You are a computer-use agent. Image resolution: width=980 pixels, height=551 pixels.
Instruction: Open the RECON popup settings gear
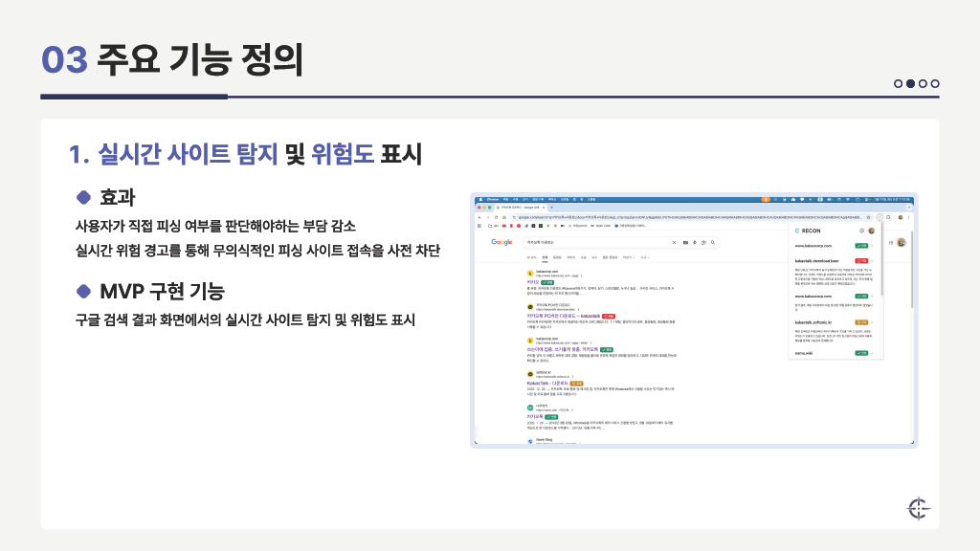861,231
